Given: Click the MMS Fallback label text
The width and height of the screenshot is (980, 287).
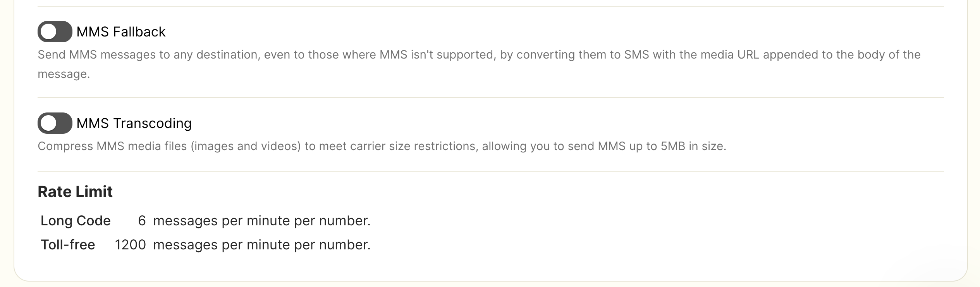Looking at the screenshot, I should [x=121, y=32].
